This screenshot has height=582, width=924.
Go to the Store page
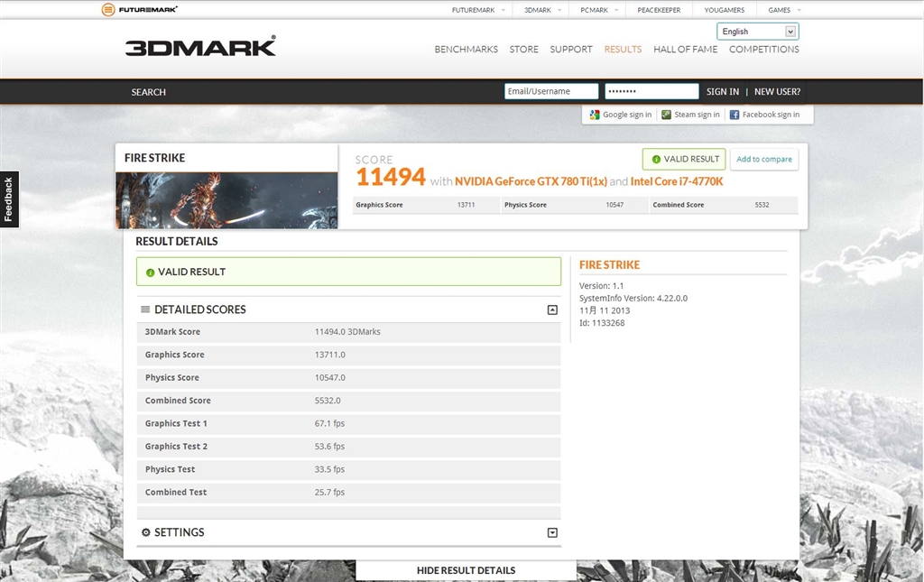coord(524,50)
